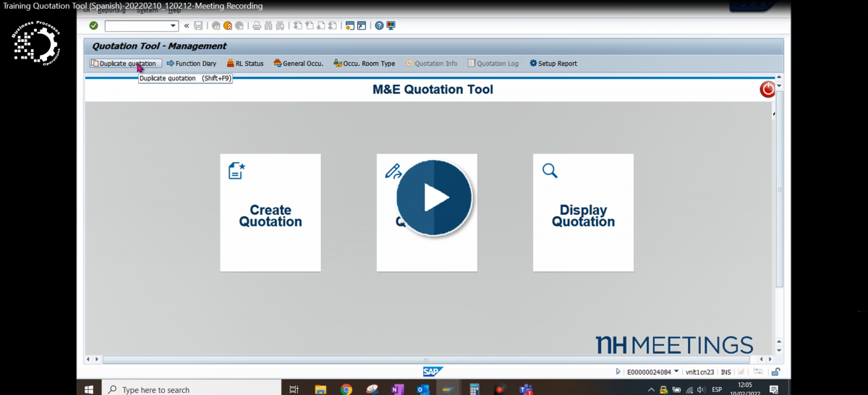Image resolution: width=868 pixels, height=395 pixels.
Task: Click the status bar expand triangle
Action: 618,372
